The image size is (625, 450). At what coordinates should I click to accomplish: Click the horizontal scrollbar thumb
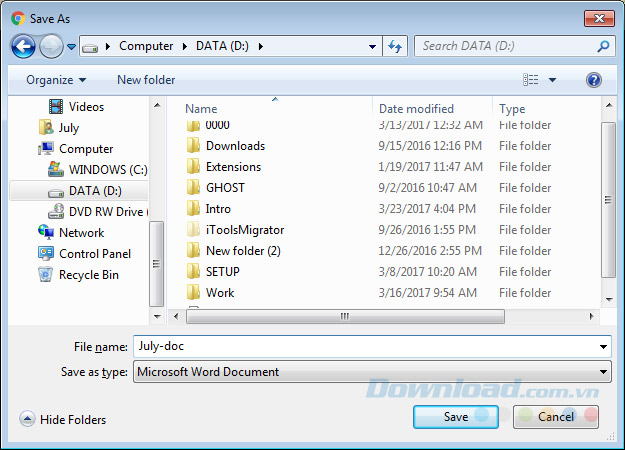point(345,316)
